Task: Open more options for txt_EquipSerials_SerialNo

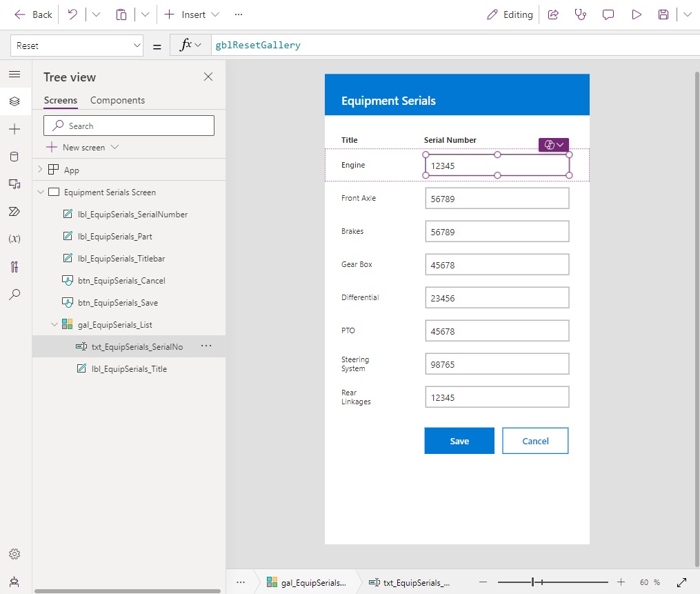Action: 206,346
